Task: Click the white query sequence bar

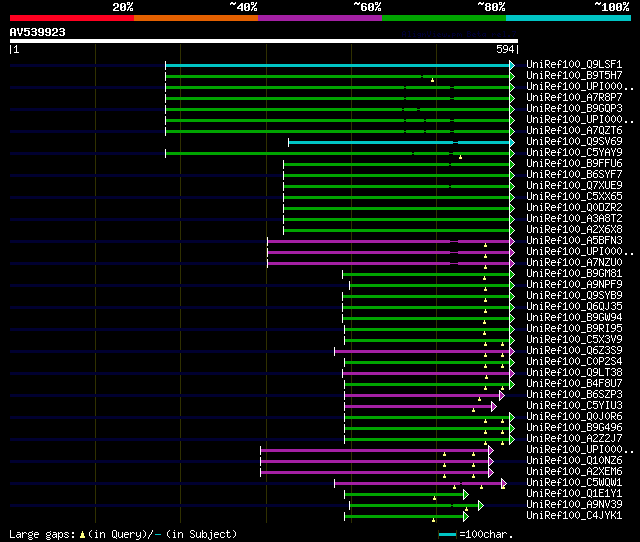Action: 264,41
